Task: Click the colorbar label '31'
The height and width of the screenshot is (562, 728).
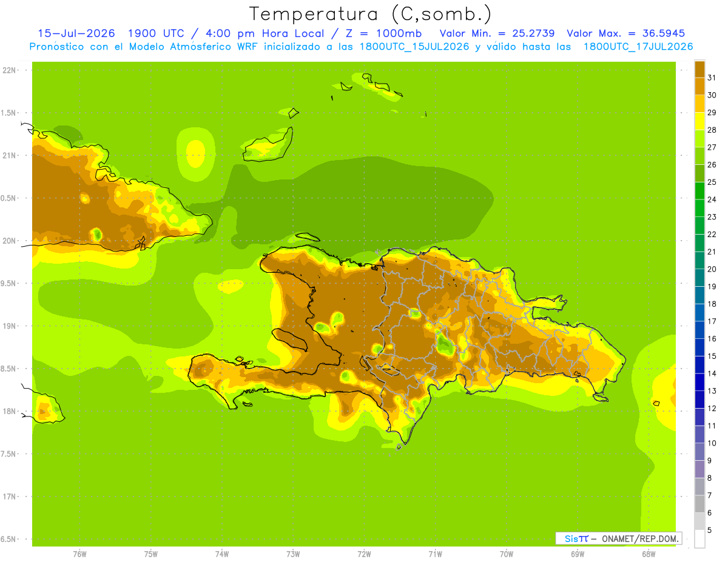Action: click(712, 78)
